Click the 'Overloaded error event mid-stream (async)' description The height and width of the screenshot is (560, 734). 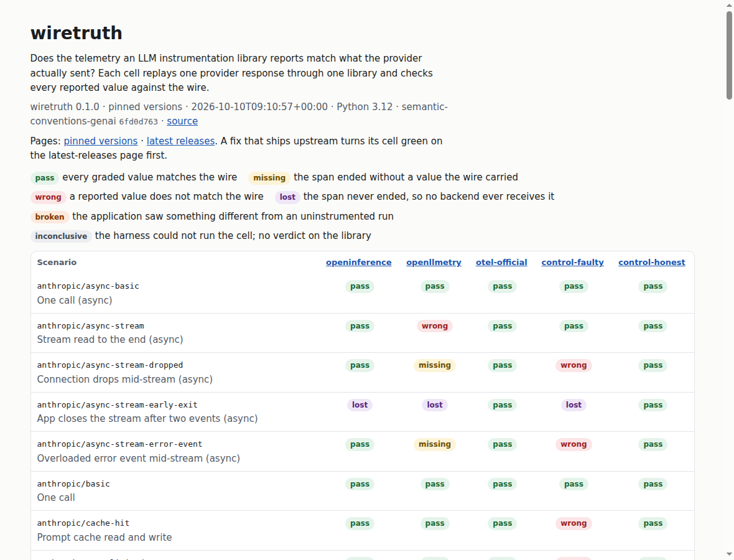[139, 459]
